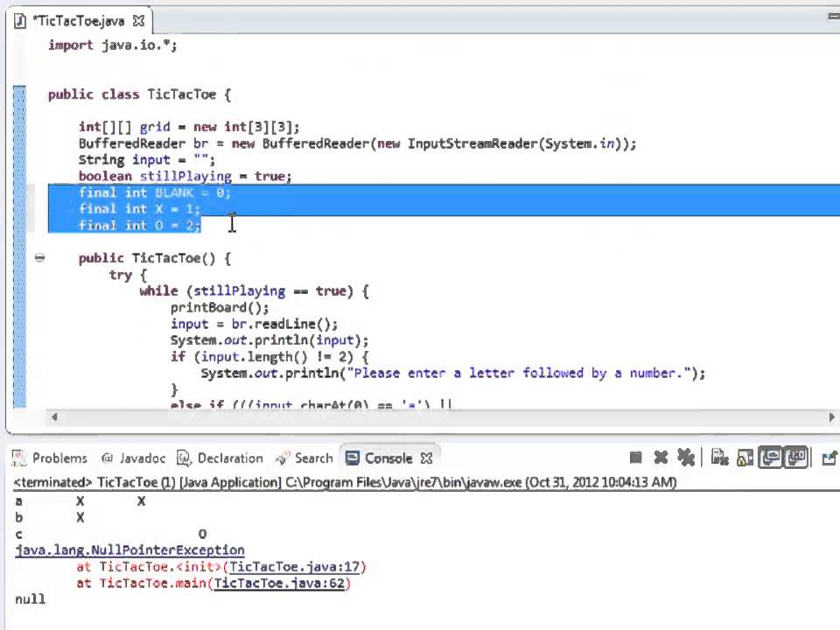840x630 pixels.
Task: Click the editor horizontal scrollbar right arrow
Action: pos(831,416)
